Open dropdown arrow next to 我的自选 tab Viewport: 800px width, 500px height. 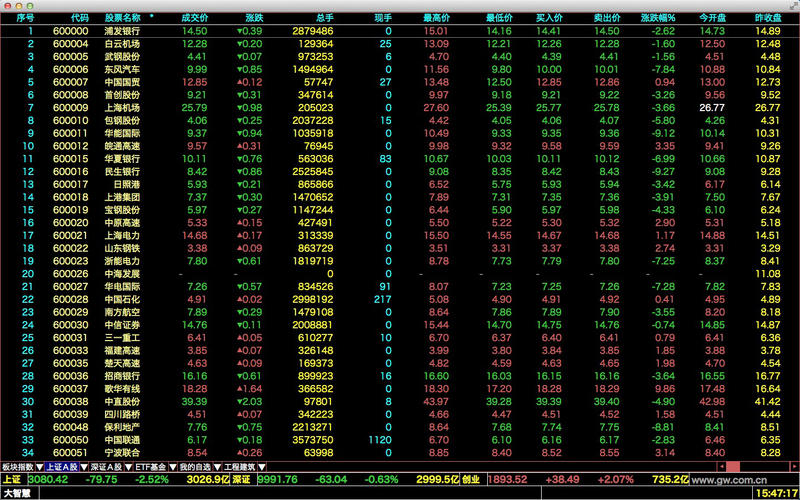click(x=217, y=467)
